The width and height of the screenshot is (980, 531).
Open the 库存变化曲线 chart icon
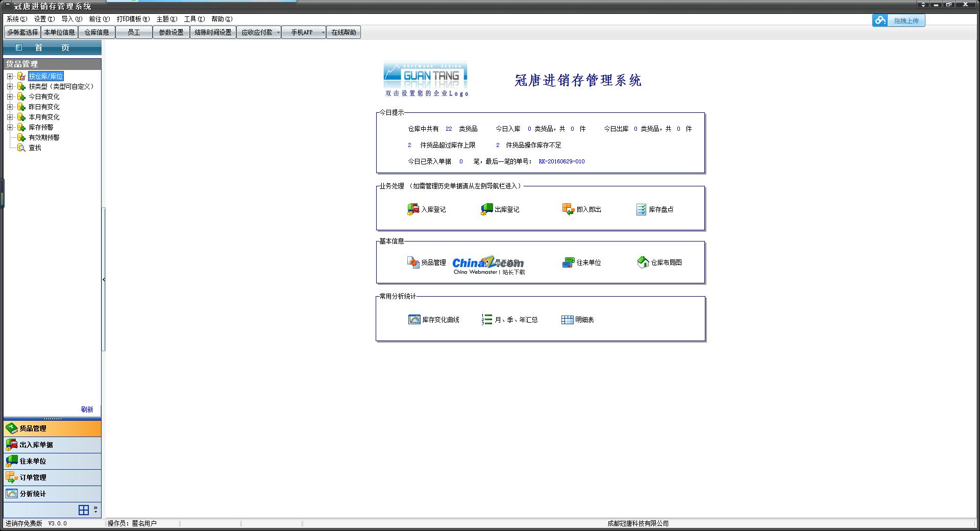(414, 320)
